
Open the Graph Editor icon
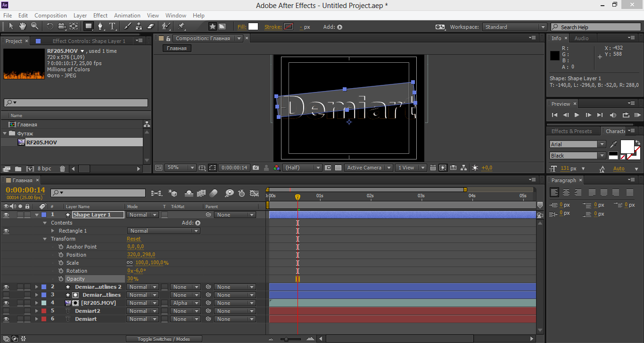pos(255,193)
